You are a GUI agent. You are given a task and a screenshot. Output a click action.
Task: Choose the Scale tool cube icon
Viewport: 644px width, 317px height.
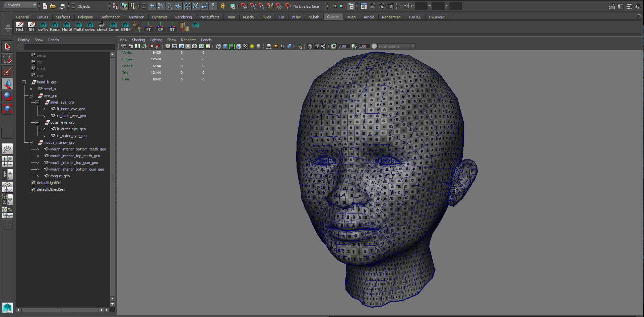click(x=7, y=109)
